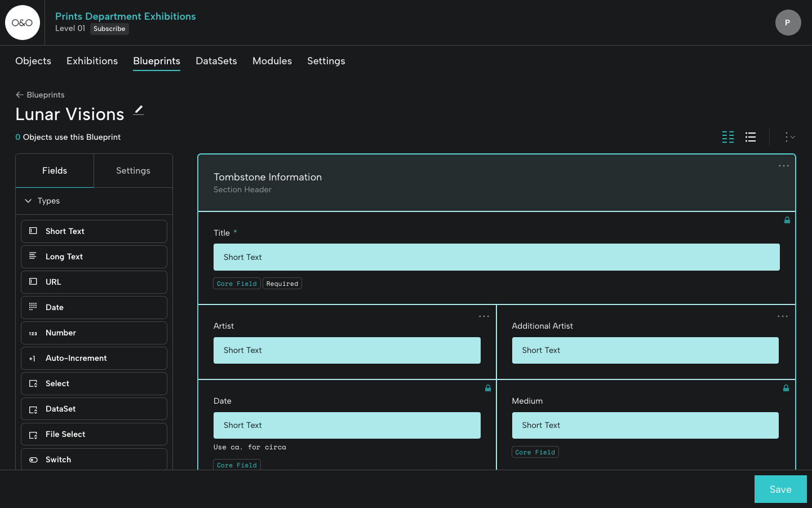Save the blueprint
Screen dimensions: 812x508
(780, 489)
